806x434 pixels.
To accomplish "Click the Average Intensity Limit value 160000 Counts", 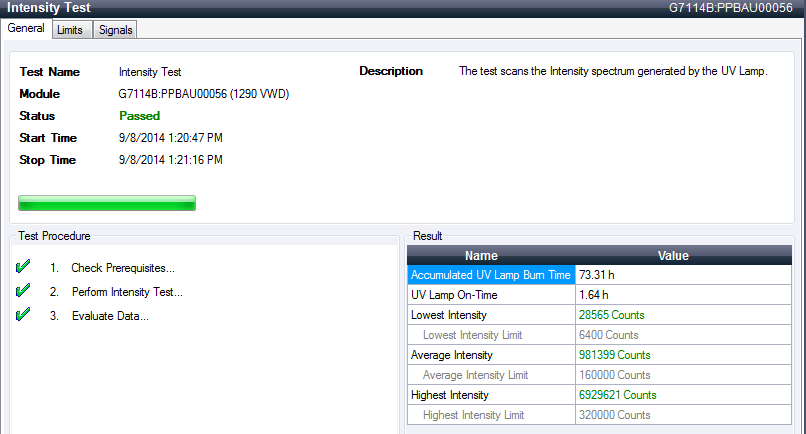I will point(614,375).
